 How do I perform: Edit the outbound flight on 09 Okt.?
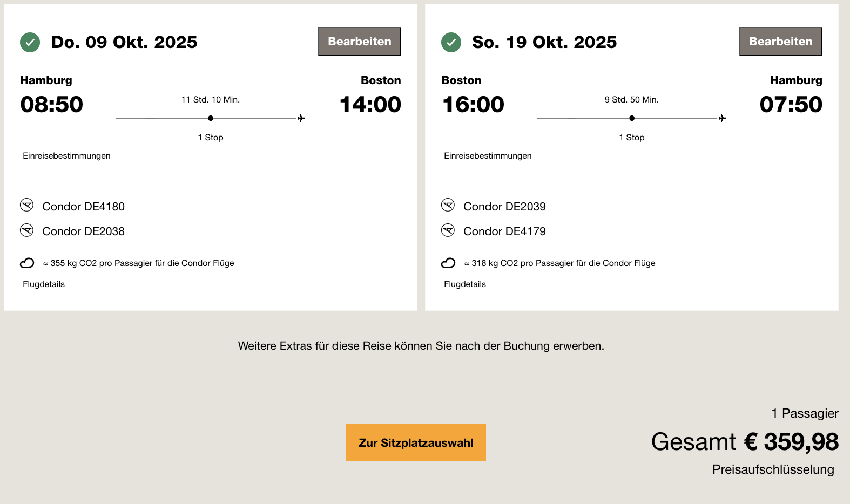pyautogui.click(x=359, y=42)
